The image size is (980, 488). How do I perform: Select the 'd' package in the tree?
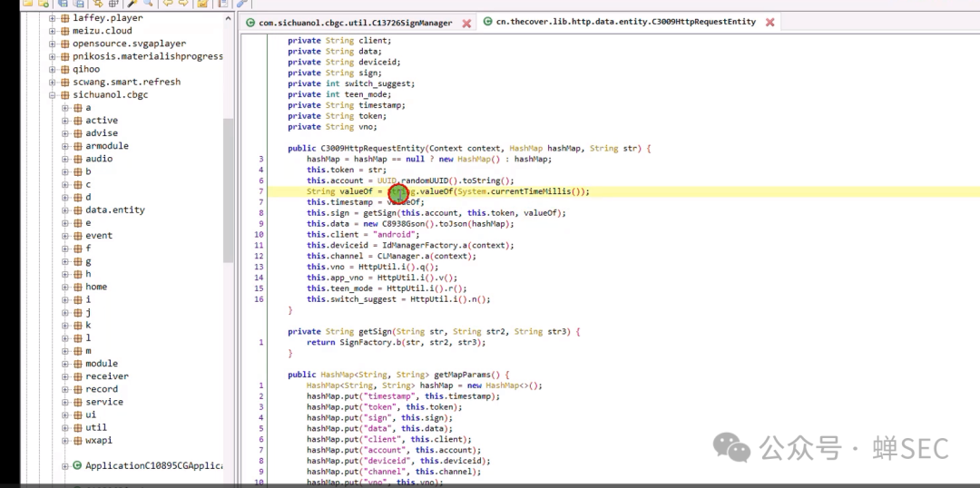88,198
